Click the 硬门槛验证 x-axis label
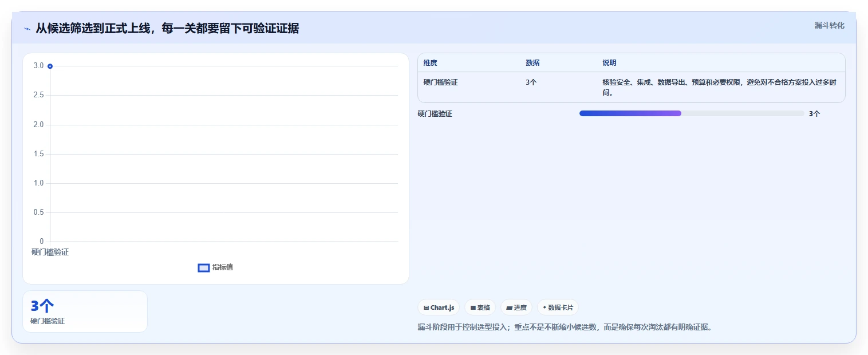This screenshot has height=355, width=868. 50,252
